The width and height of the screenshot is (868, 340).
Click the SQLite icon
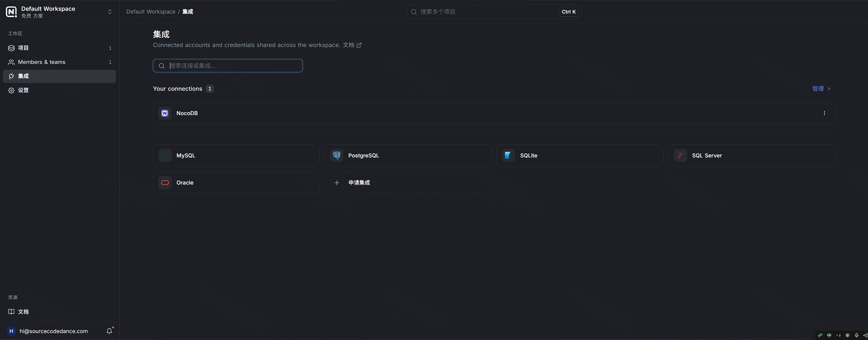pyautogui.click(x=508, y=155)
